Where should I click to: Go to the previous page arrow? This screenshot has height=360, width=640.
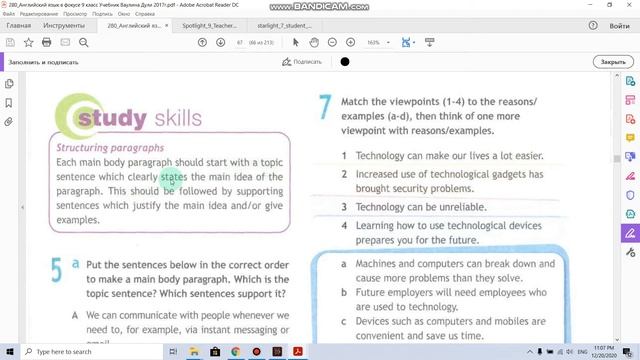tap(202, 42)
